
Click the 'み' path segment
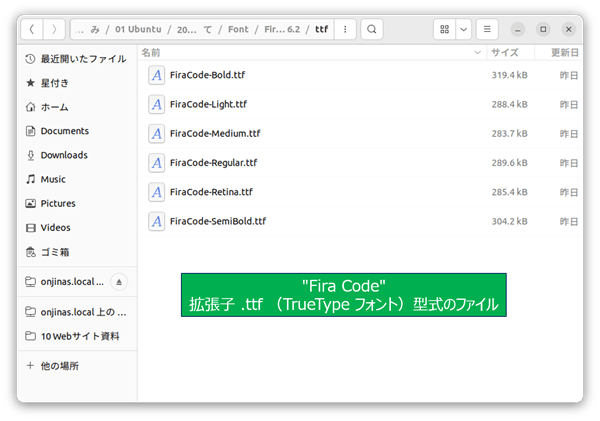click(x=95, y=29)
